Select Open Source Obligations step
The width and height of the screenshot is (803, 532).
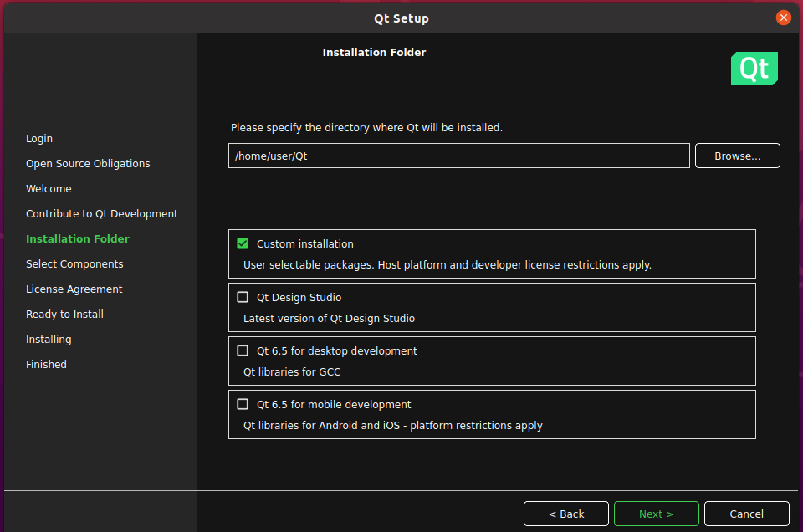(88, 164)
